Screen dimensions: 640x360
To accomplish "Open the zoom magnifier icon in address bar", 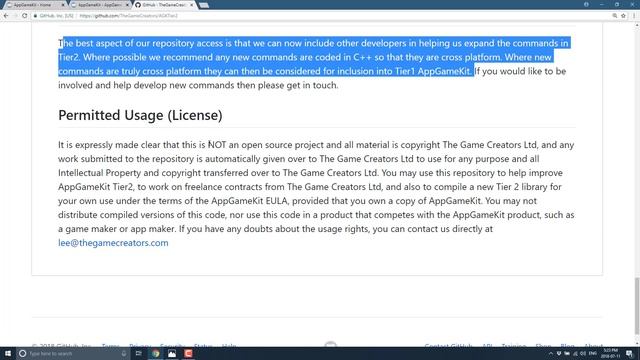I will [615, 16].
